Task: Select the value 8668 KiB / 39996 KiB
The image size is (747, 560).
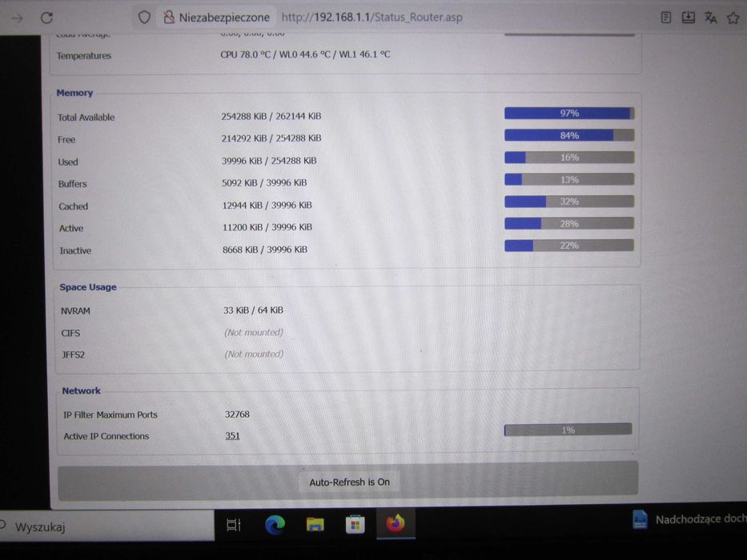Action: coord(265,249)
